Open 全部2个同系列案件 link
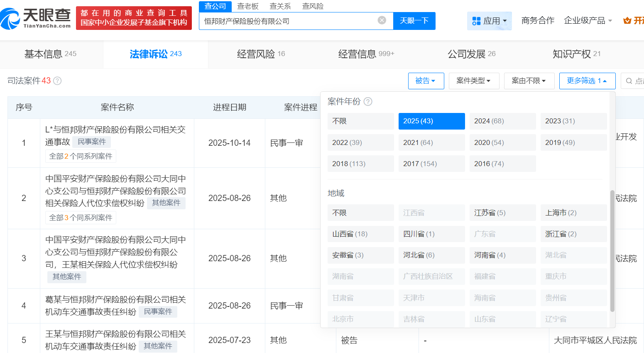The image size is (644, 353). (81, 156)
